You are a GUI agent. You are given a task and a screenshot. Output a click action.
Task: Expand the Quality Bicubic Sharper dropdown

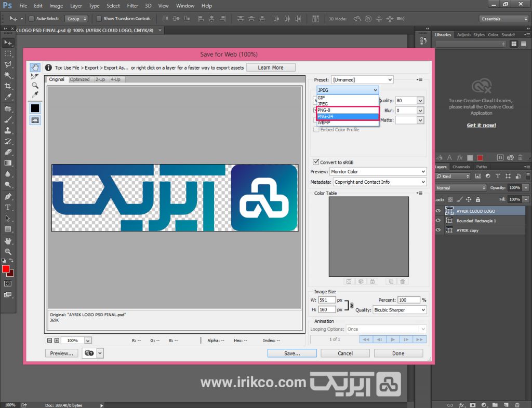coord(399,310)
